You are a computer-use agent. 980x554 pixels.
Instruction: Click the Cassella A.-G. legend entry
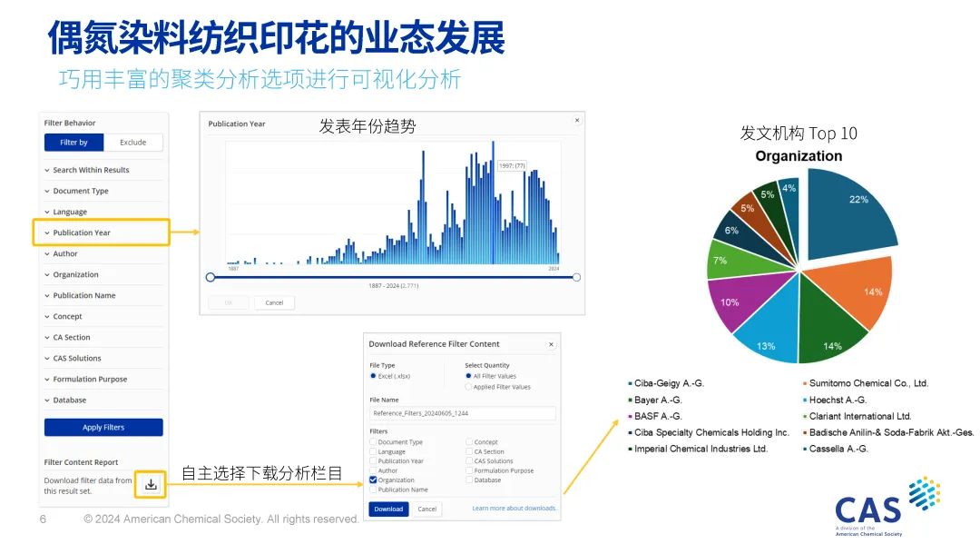click(x=836, y=449)
